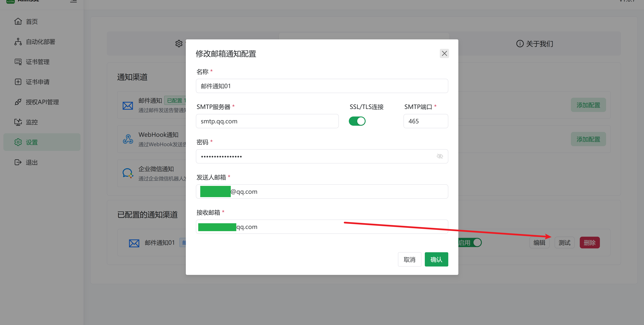Edit the SMTP服务器 field
The image size is (644, 325).
click(x=267, y=121)
